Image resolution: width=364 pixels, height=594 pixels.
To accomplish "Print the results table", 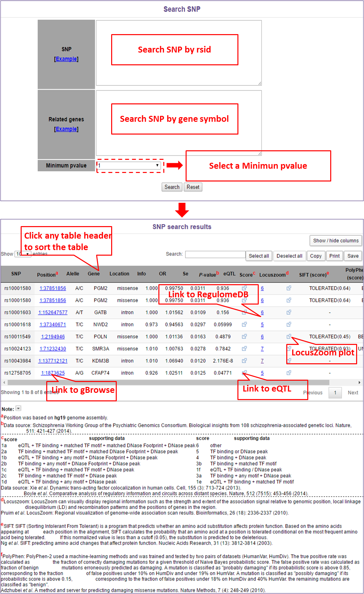I will point(334,256).
